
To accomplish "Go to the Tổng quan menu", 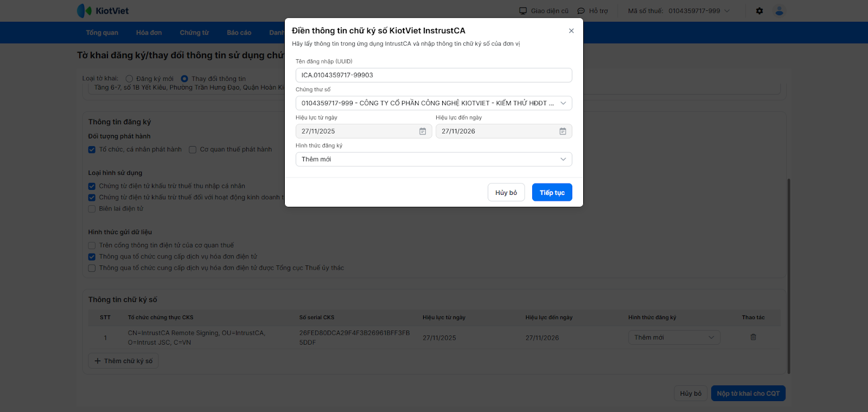I will click(102, 33).
